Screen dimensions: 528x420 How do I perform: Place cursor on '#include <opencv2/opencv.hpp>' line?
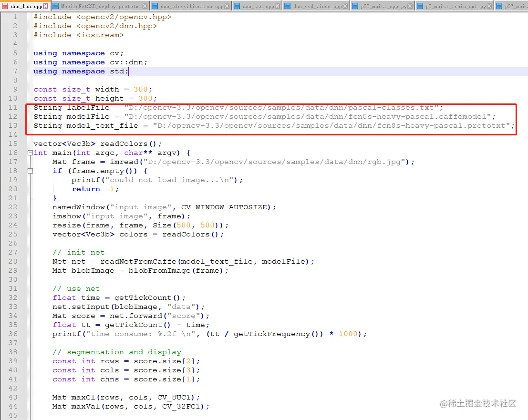pyautogui.click(x=103, y=17)
